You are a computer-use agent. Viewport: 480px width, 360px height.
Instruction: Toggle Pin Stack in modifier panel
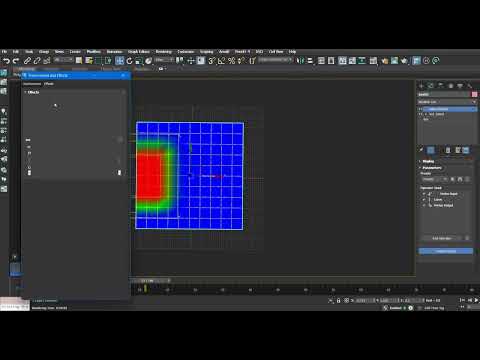(421, 150)
